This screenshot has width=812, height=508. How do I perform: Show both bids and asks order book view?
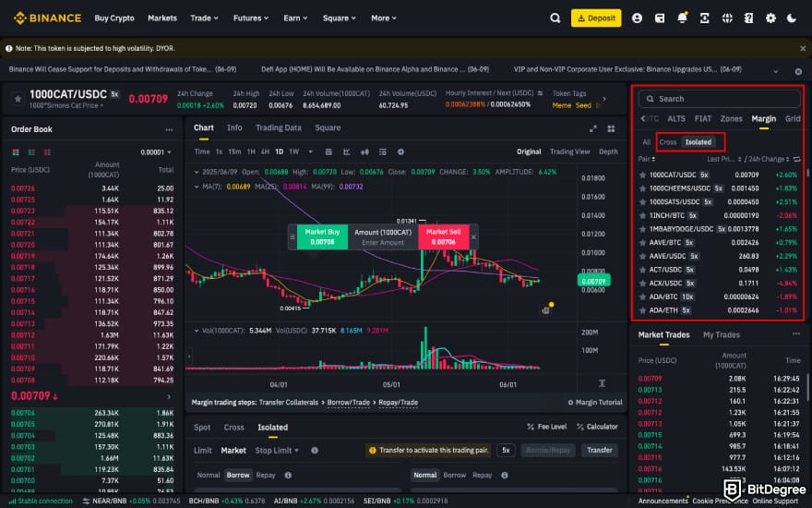tap(16, 152)
